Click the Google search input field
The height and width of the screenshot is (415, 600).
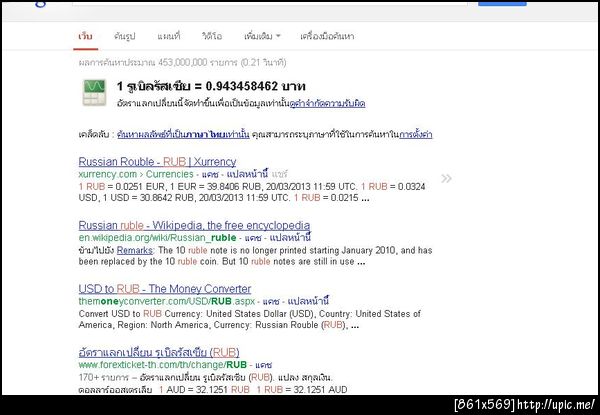click(x=270, y=3)
